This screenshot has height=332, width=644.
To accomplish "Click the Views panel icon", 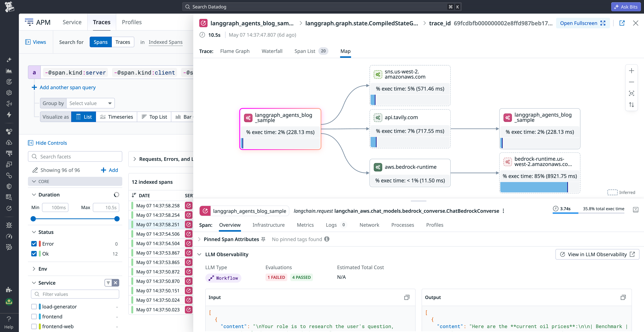I will pos(28,42).
